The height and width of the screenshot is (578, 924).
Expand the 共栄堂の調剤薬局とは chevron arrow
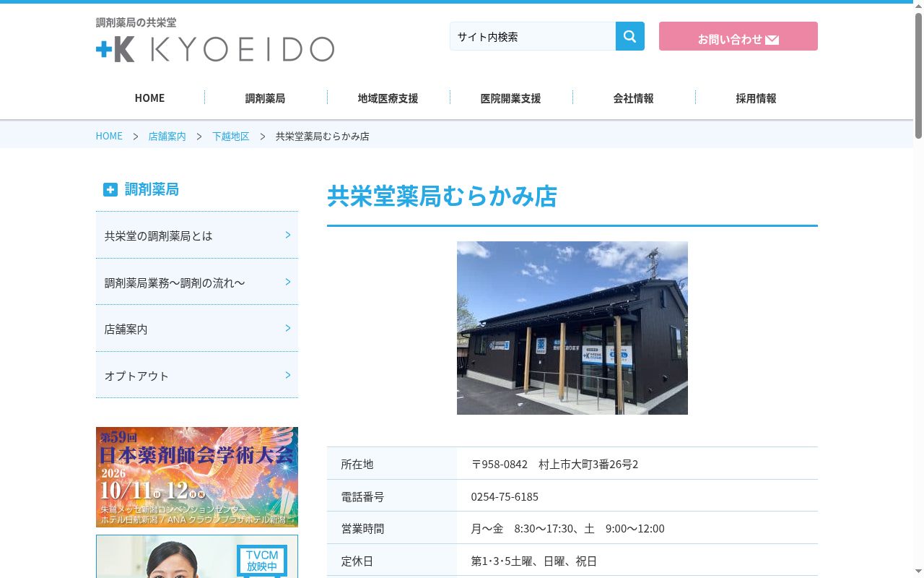click(x=288, y=235)
